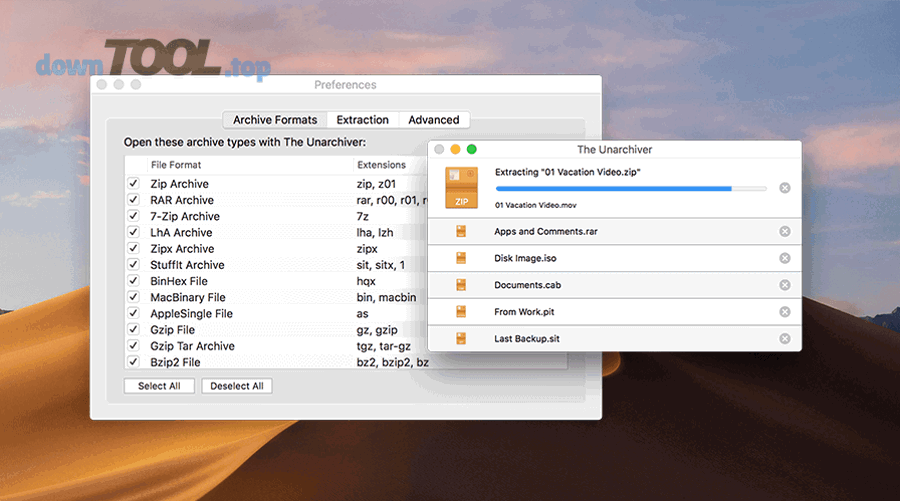Open the Advanced tab
Viewport: 900px width, 501px height.
[x=434, y=120]
